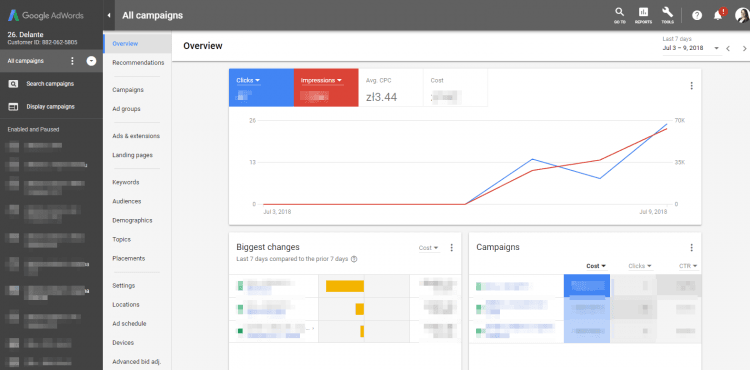Click account name 26. Delante
750x370 pixels.
pyautogui.click(x=25, y=34)
